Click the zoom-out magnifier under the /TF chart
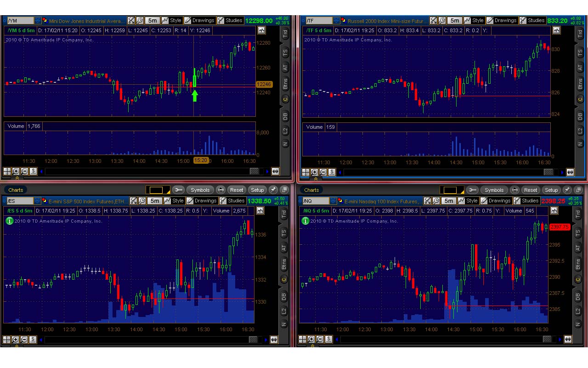This screenshot has height=368, width=588. click(323, 172)
